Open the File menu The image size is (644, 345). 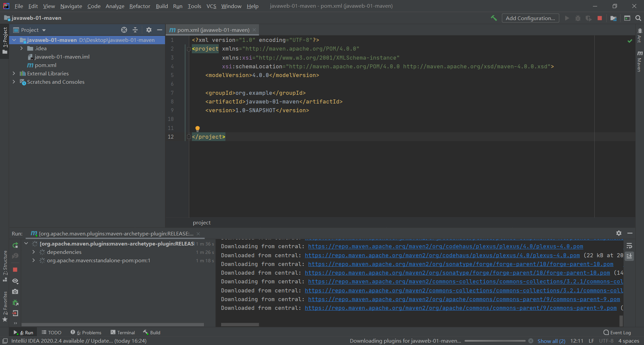pyautogui.click(x=19, y=6)
